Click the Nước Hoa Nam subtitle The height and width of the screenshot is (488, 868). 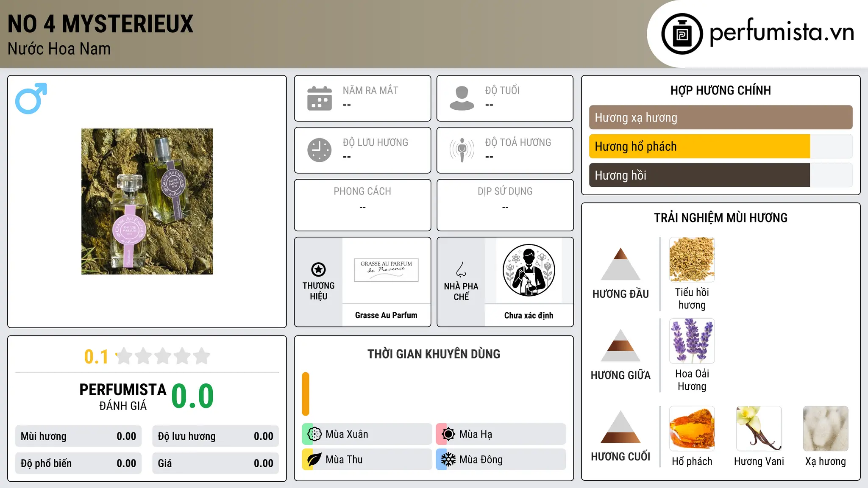click(x=59, y=49)
